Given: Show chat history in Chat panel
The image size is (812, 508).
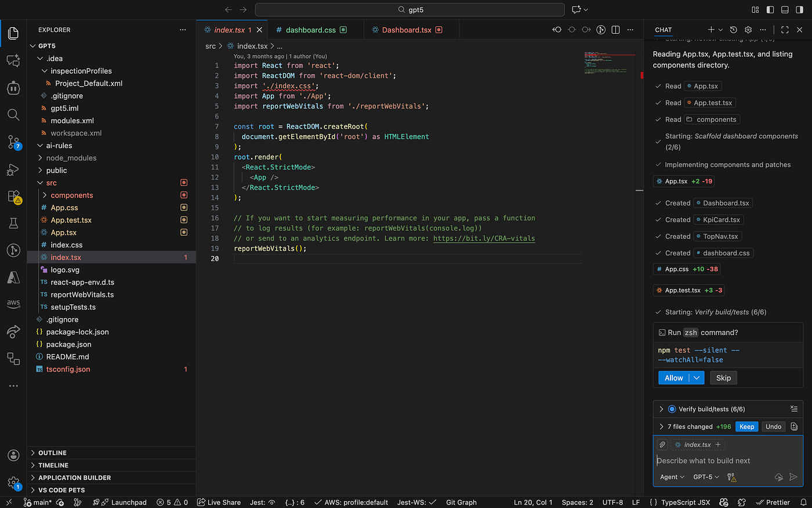Looking at the screenshot, I should [x=733, y=30].
